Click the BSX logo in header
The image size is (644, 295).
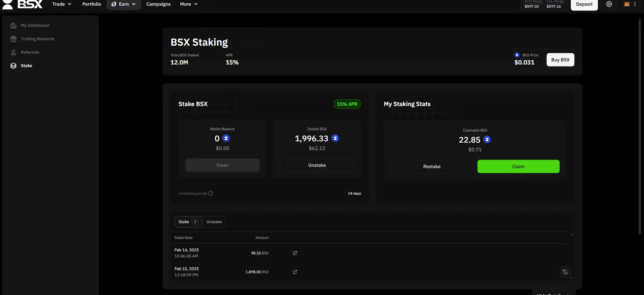coord(23,4)
